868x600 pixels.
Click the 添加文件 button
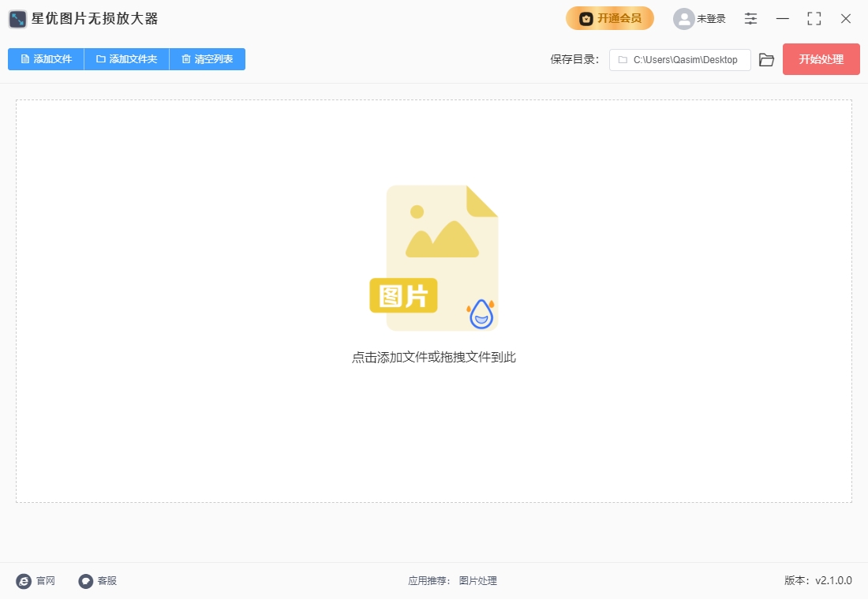(46, 59)
